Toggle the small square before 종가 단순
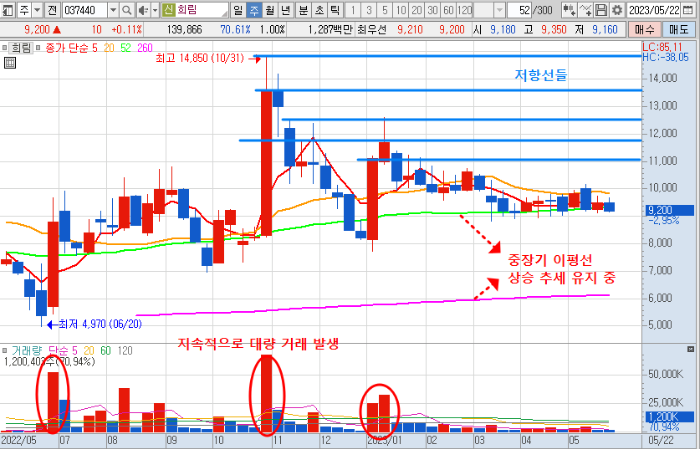Viewport: 700px width, 449px height. tap(38, 47)
